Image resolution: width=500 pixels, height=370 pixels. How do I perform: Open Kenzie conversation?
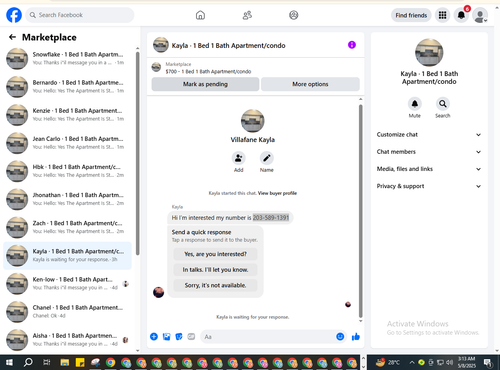pyautogui.click(x=67, y=115)
